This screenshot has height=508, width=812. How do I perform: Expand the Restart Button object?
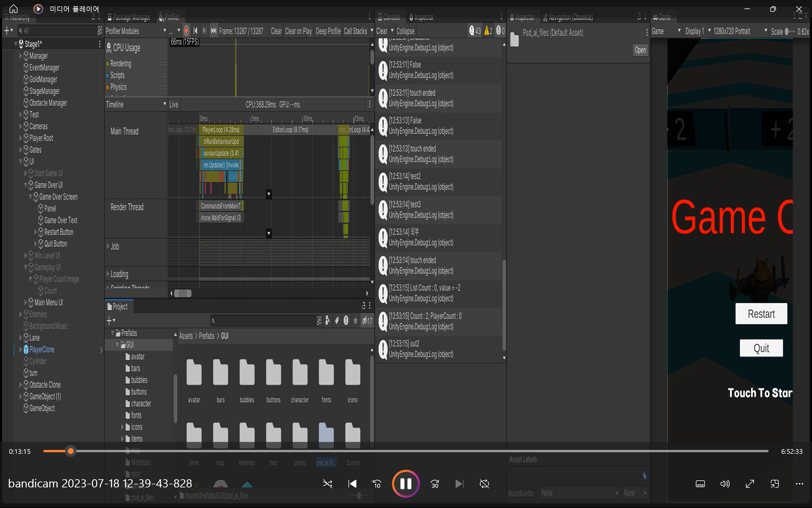click(36, 232)
